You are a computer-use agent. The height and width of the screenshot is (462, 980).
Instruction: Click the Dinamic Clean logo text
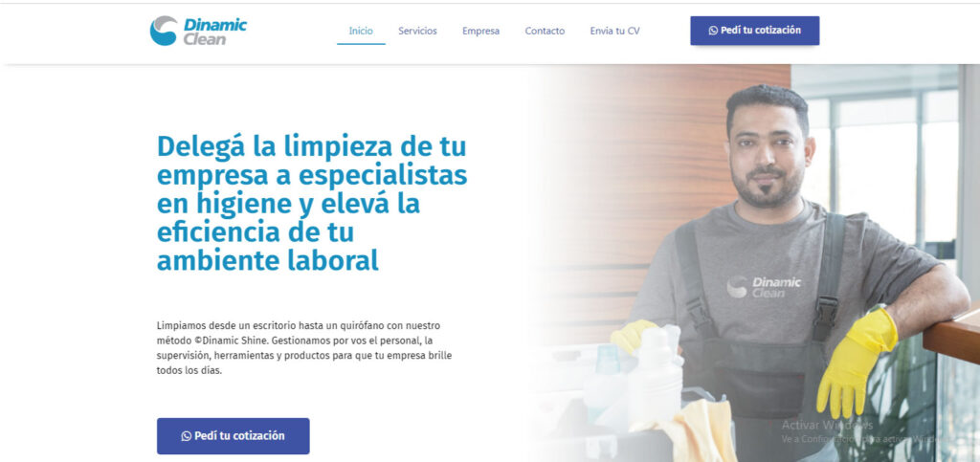[x=214, y=32]
